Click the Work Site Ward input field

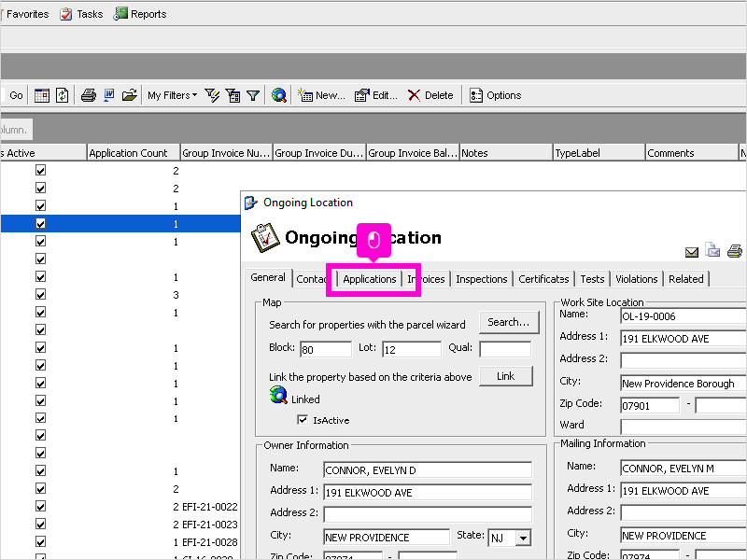pos(684,427)
